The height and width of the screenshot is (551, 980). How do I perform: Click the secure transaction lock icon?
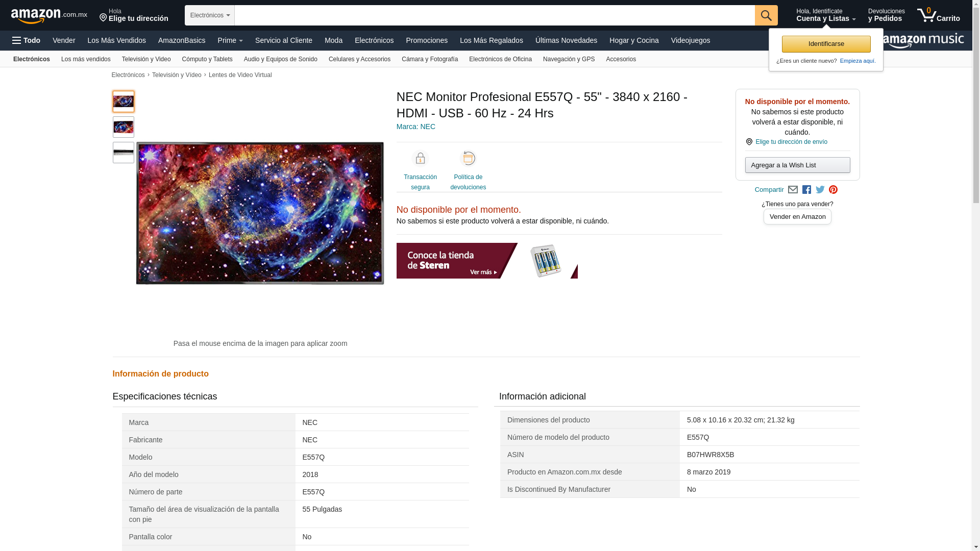[x=420, y=159]
